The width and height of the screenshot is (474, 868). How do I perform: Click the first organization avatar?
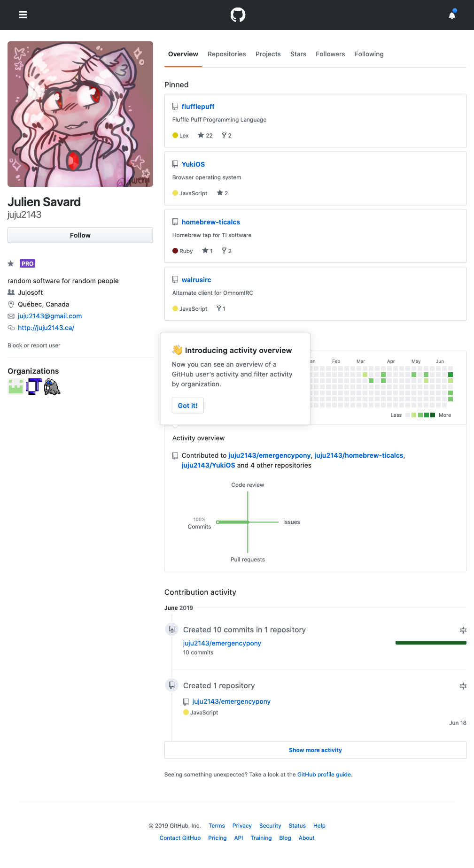(16, 387)
